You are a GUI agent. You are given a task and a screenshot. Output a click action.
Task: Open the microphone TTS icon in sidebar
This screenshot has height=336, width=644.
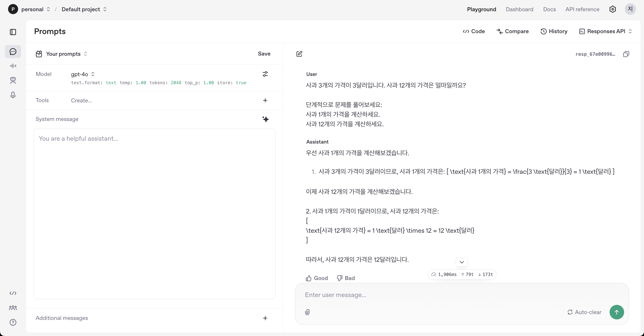pyautogui.click(x=13, y=95)
